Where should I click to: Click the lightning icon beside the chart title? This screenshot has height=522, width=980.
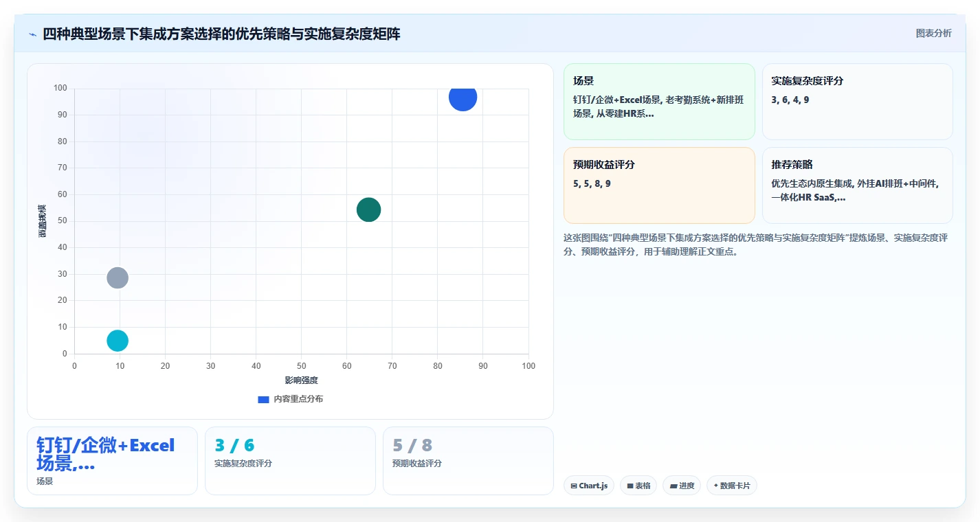pyautogui.click(x=33, y=34)
